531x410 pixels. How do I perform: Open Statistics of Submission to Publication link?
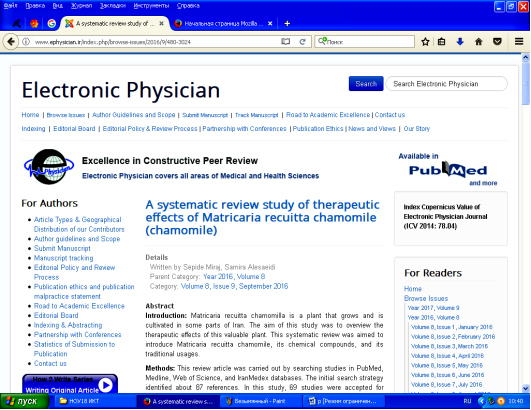click(x=74, y=349)
